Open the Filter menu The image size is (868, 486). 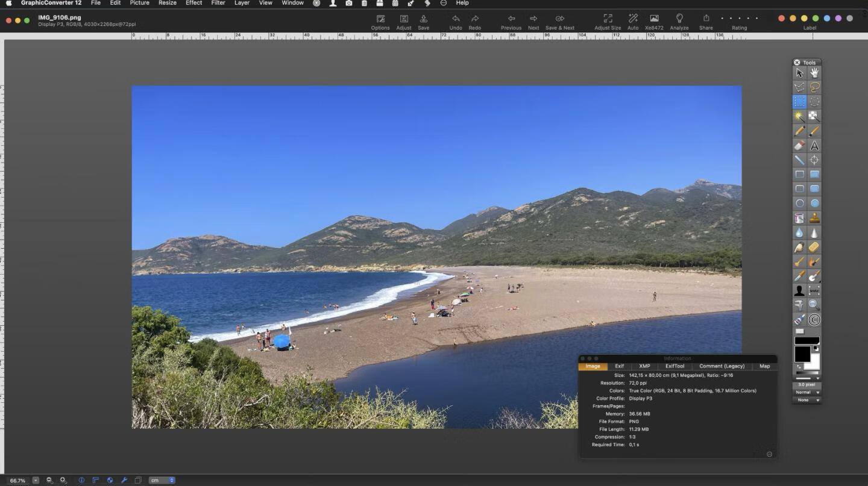point(218,3)
